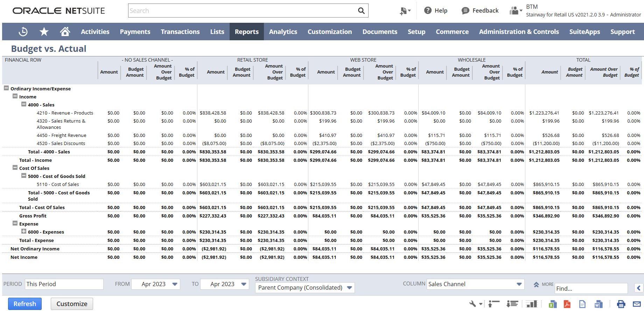Click the Find input field

pos(591,289)
